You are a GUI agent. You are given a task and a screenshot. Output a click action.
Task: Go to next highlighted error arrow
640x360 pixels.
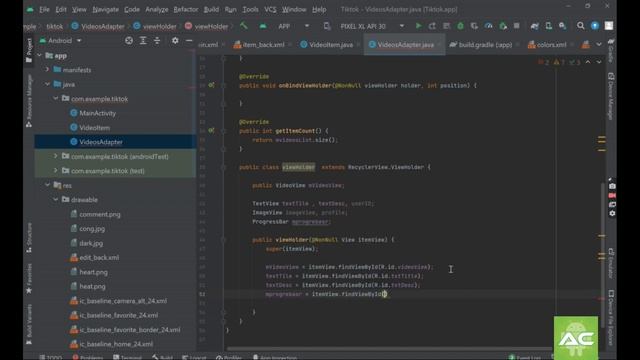coord(599,62)
